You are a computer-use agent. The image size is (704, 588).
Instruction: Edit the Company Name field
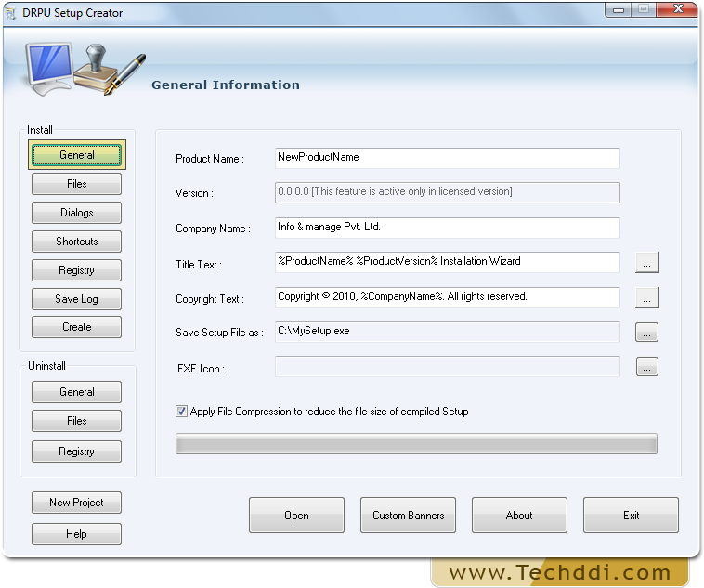447,228
